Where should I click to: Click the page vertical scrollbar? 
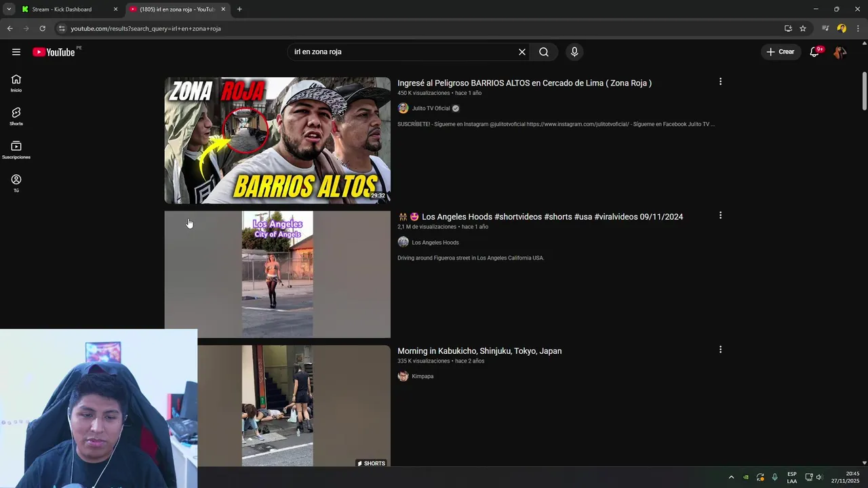864,91
